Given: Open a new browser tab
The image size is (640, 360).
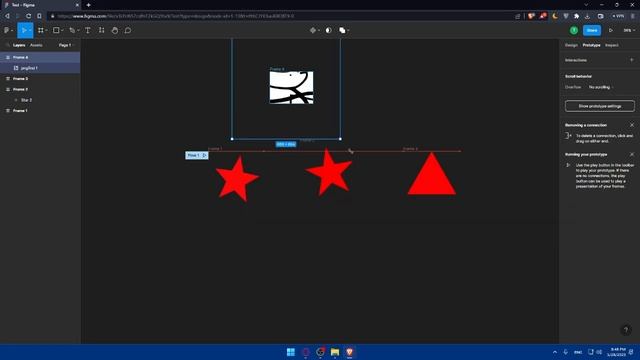Looking at the screenshot, I should click(88, 5).
